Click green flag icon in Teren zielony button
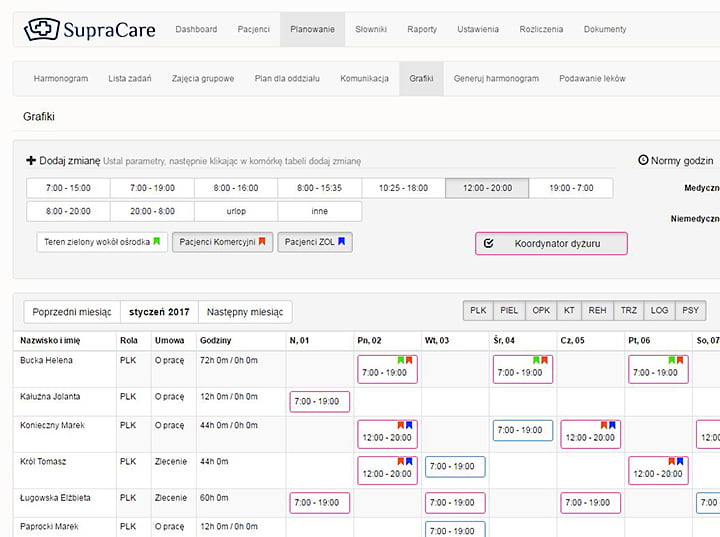 157,241
